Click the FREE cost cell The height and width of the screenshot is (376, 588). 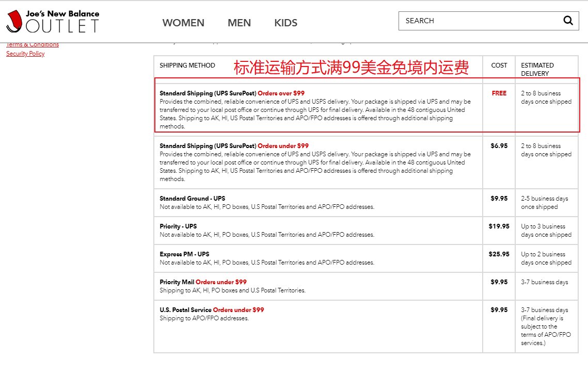[x=499, y=93]
